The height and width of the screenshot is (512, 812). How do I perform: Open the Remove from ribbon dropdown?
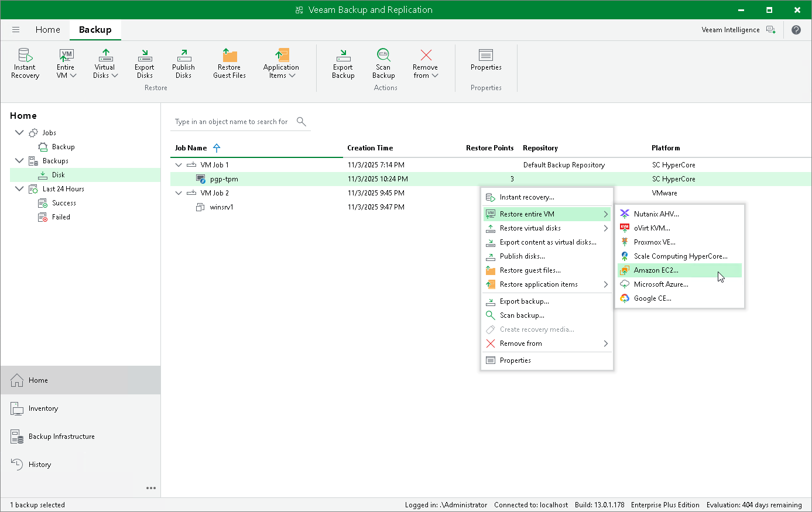[x=426, y=64]
